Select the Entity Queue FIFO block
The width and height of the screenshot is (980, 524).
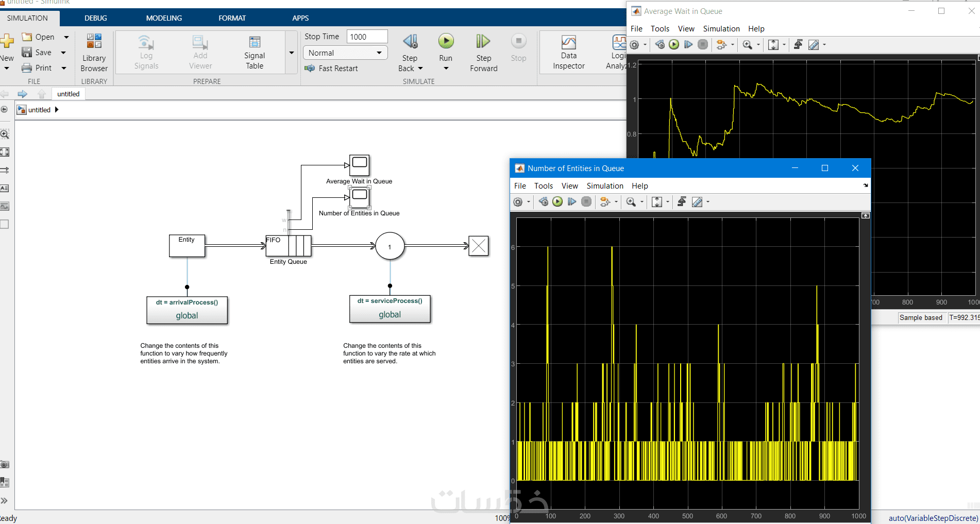pos(288,246)
